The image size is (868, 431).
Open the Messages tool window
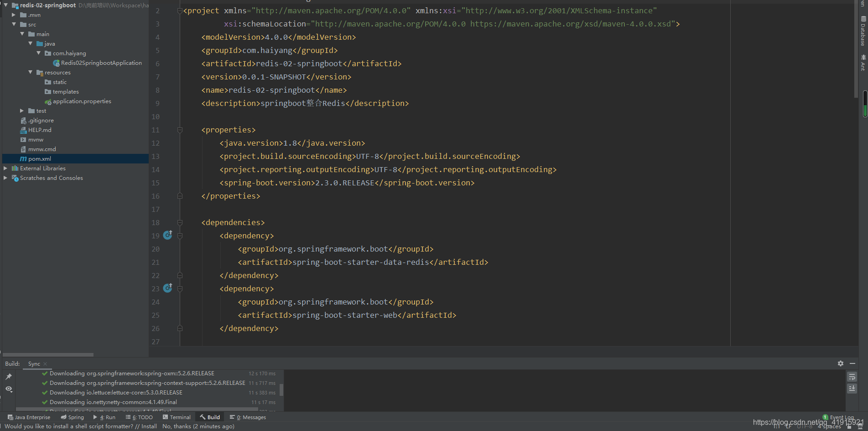pyautogui.click(x=248, y=417)
